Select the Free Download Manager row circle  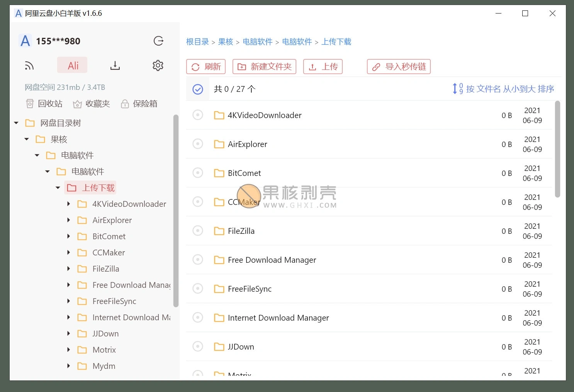tap(198, 260)
